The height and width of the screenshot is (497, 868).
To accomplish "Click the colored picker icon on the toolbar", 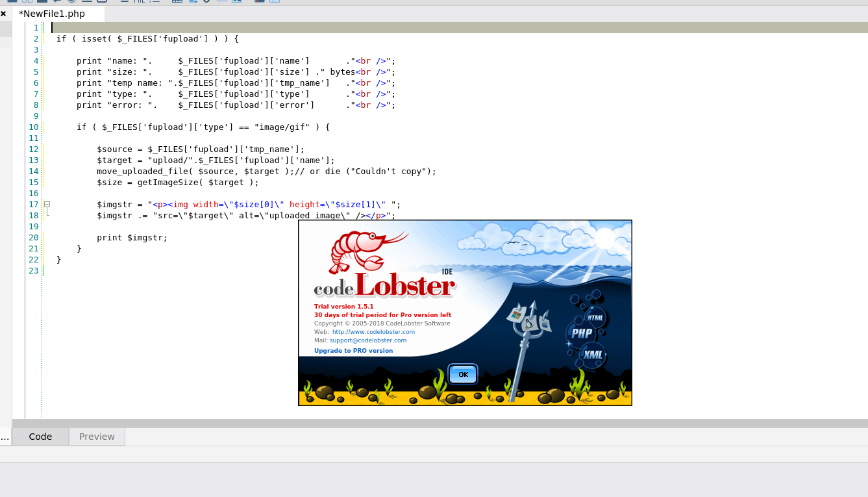I will click(237, 3).
